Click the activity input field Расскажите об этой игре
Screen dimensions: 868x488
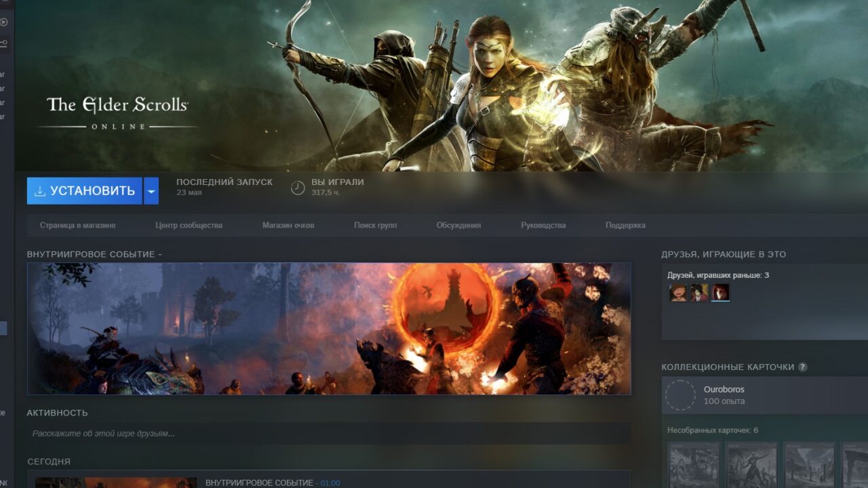click(x=329, y=434)
